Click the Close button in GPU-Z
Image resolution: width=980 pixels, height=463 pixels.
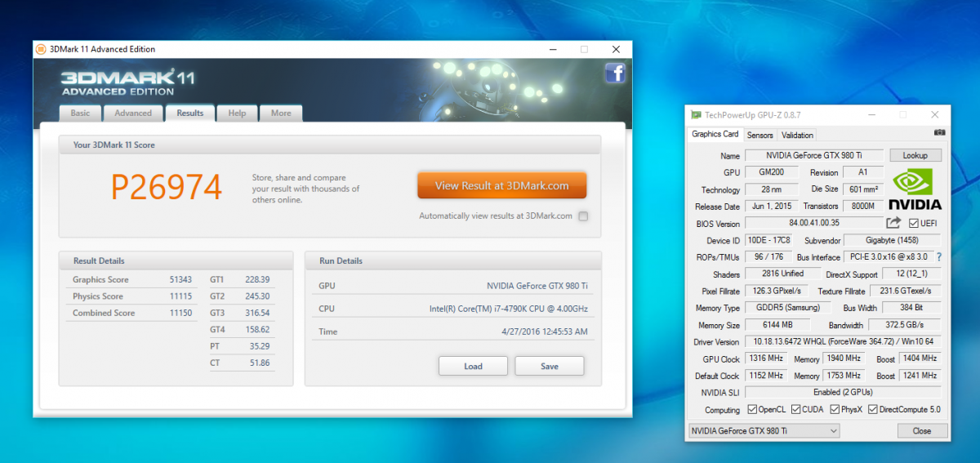(922, 430)
